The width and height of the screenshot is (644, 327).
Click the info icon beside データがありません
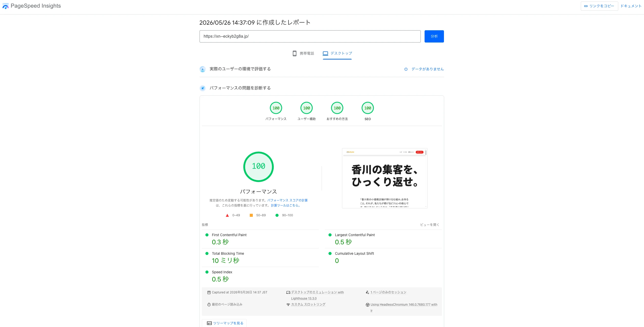point(406,69)
